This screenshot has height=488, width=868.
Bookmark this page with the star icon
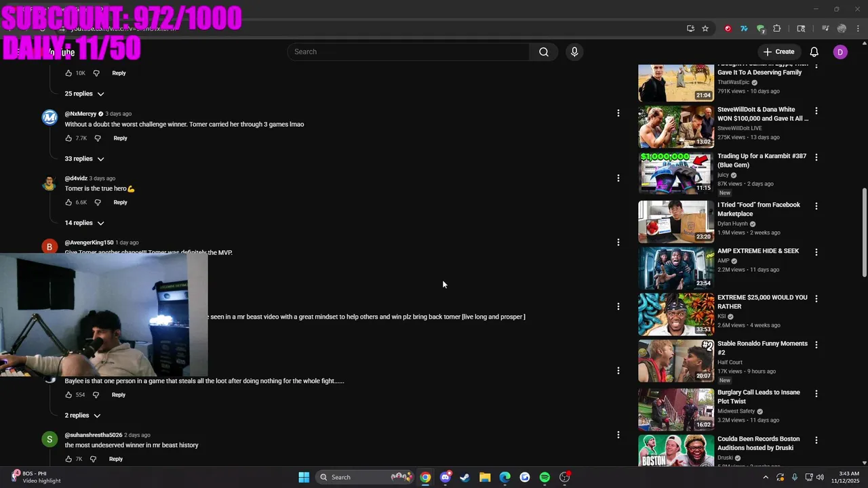point(705,28)
